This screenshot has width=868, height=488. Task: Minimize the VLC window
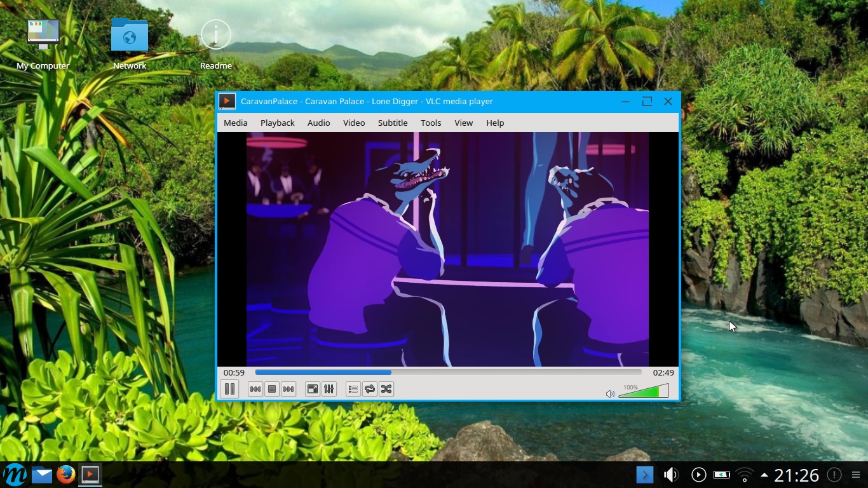click(626, 101)
